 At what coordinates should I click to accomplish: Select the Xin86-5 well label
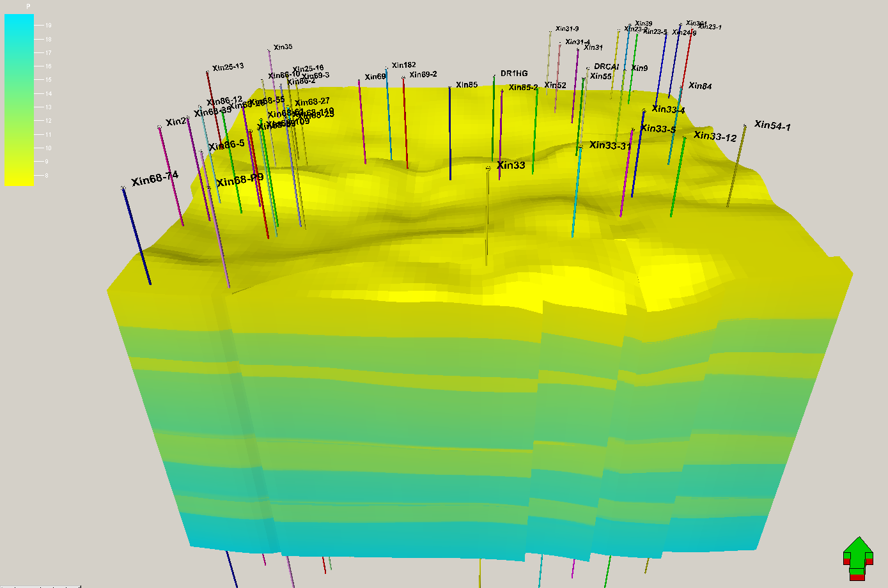pyautogui.click(x=226, y=145)
